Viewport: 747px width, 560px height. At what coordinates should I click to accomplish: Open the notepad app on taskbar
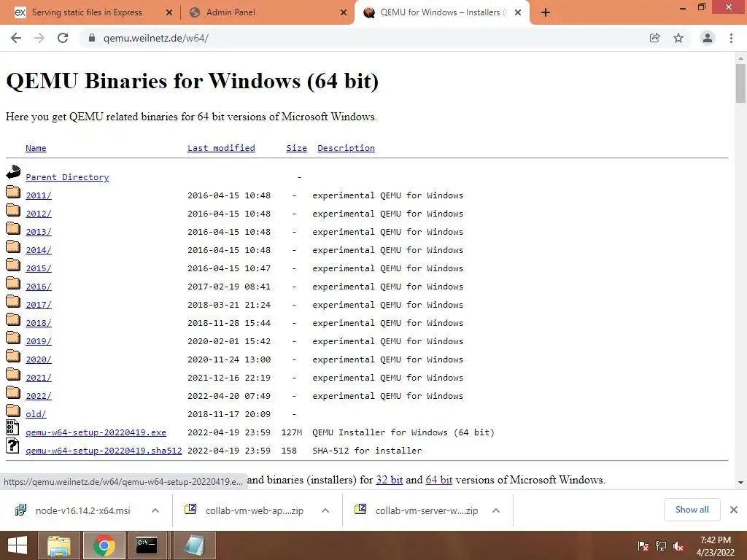194,545
